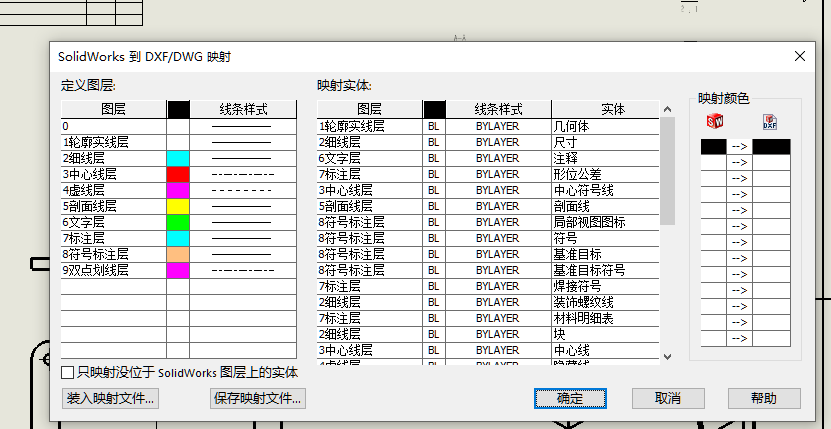Select the 基准目标 entity row
This screenshot has width=831, height=429.
click(488, 255)
